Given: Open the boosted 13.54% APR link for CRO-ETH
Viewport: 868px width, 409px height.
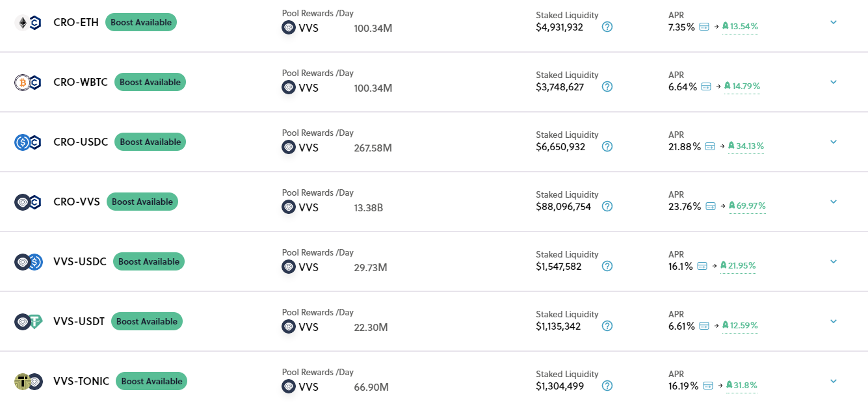Looking at the screenshot, I should [740, 27].
